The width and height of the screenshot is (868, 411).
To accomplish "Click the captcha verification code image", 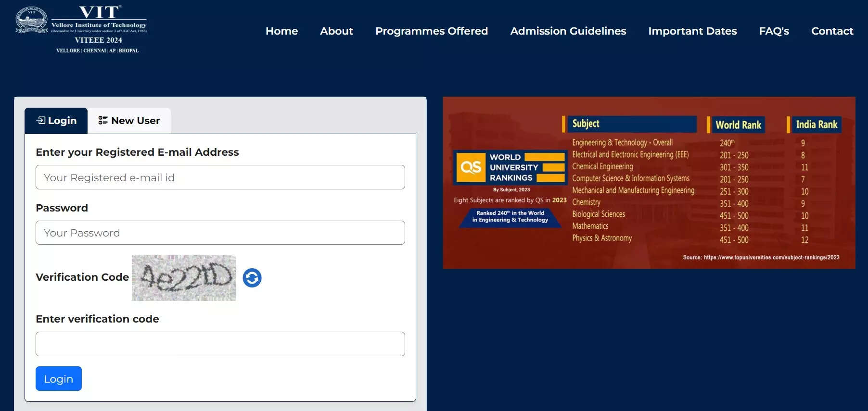I will [184, 278].
